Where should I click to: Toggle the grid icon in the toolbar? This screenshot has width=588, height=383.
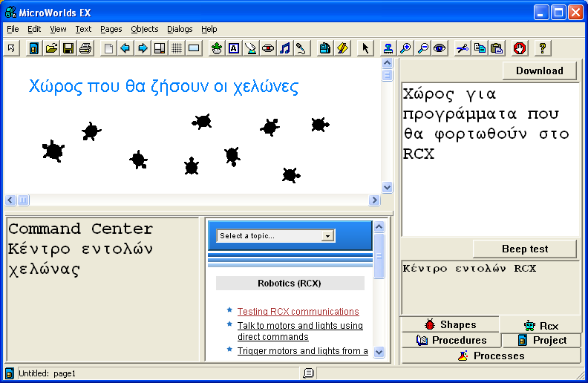coord(177,48)
